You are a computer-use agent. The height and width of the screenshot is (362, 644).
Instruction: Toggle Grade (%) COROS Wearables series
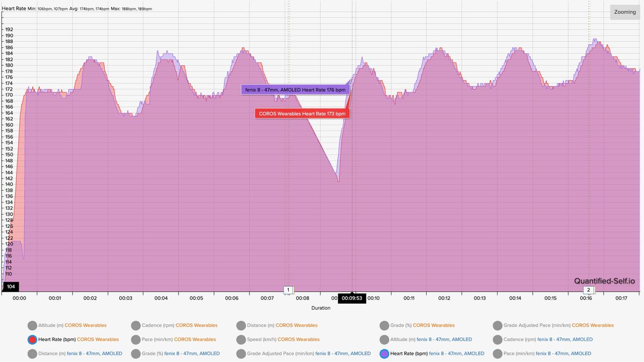[x=417, y=325]
